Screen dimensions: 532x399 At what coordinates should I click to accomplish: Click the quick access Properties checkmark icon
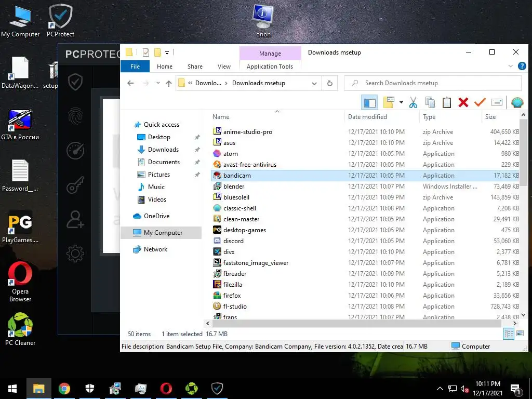146,52
